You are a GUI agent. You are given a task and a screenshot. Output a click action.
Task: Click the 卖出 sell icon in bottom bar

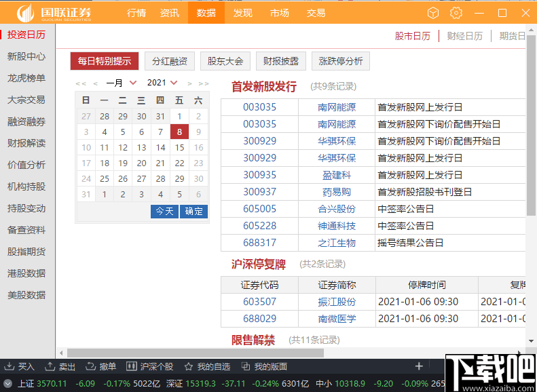tap(50, 366)
